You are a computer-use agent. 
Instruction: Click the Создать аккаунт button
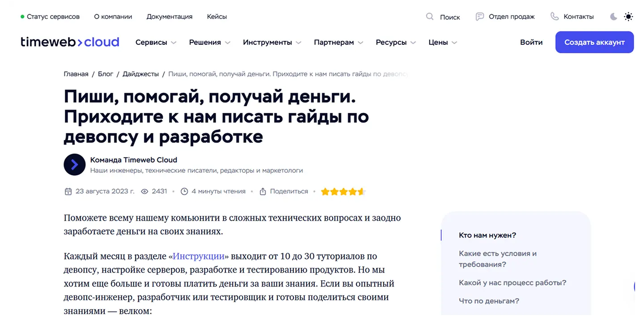594,43
